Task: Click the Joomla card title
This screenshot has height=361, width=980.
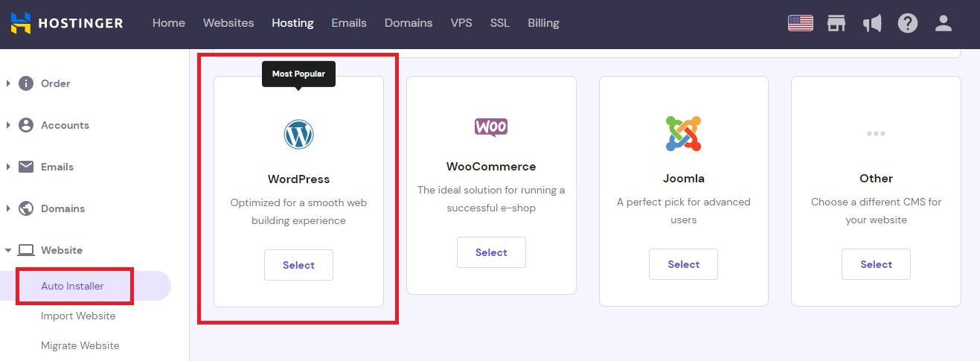Action: tap(683, 178)
